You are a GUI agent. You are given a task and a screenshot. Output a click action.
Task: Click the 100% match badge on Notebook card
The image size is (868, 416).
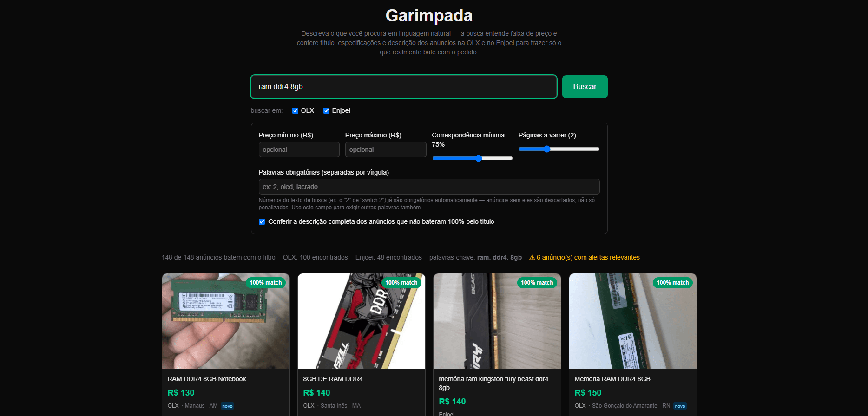(266, 283)
